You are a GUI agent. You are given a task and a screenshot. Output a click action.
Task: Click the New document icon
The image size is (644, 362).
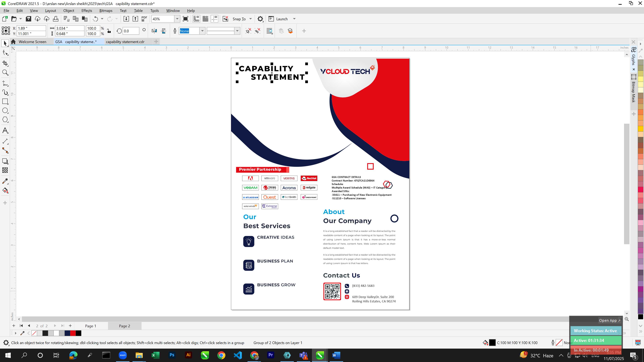point(5,19)
